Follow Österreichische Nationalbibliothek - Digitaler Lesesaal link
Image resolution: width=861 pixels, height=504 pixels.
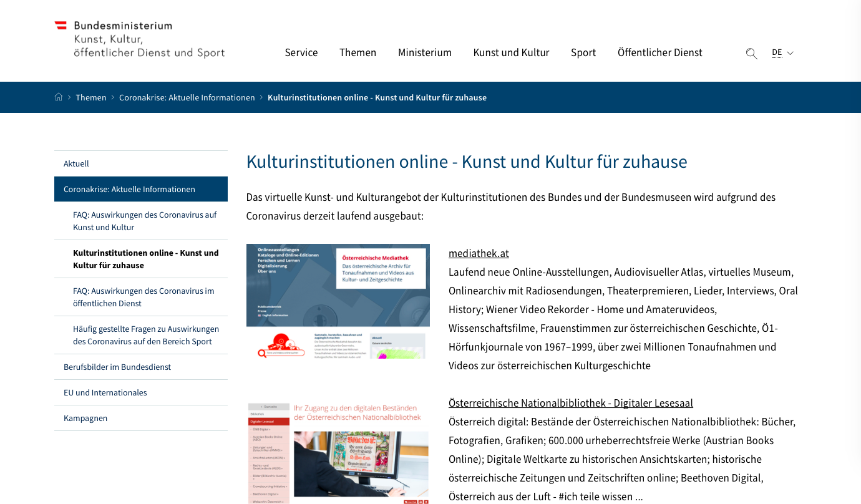point(571,403)
